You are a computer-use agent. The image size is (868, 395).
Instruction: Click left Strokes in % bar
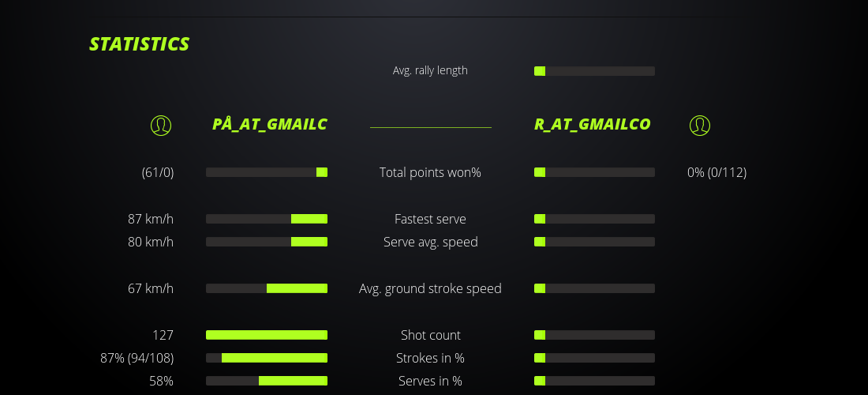click(267, 358)
